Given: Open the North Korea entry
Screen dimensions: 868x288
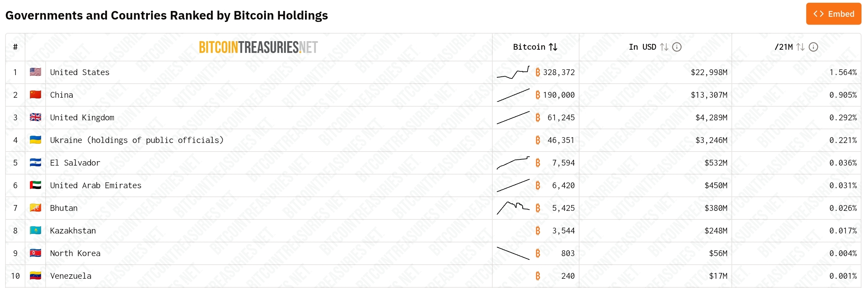Looking at the screenshot, I should (75, 253).
